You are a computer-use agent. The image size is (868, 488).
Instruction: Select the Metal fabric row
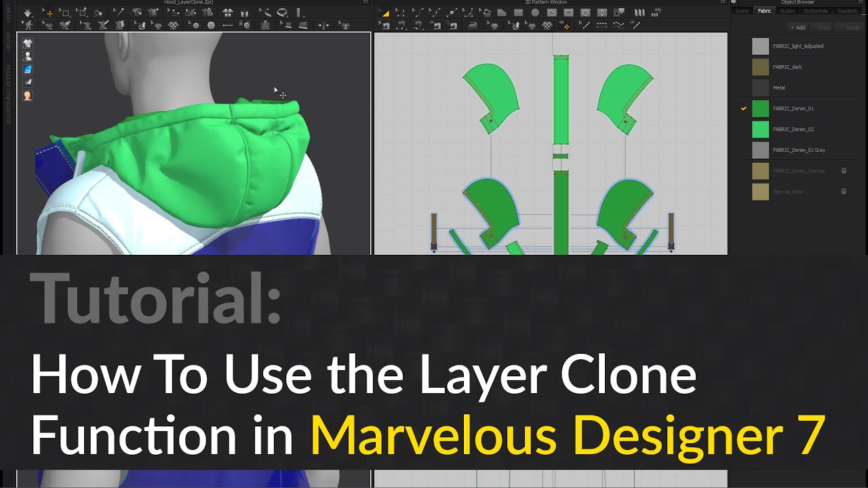799,87
